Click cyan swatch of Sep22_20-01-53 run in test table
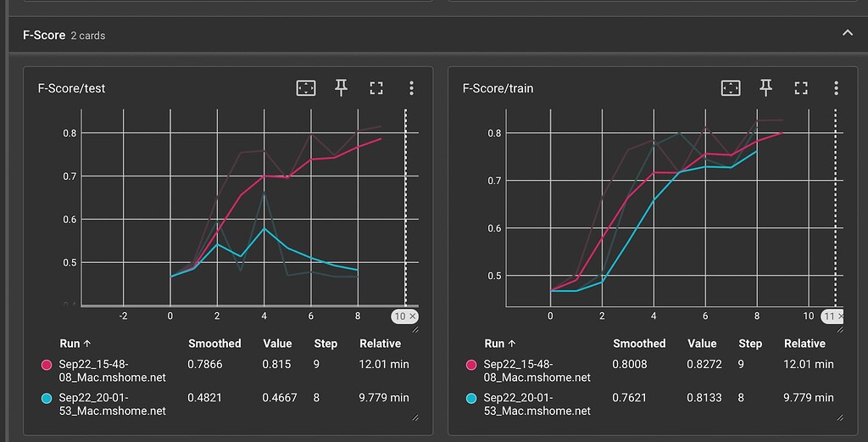The image size is (868, 442). 47,398
